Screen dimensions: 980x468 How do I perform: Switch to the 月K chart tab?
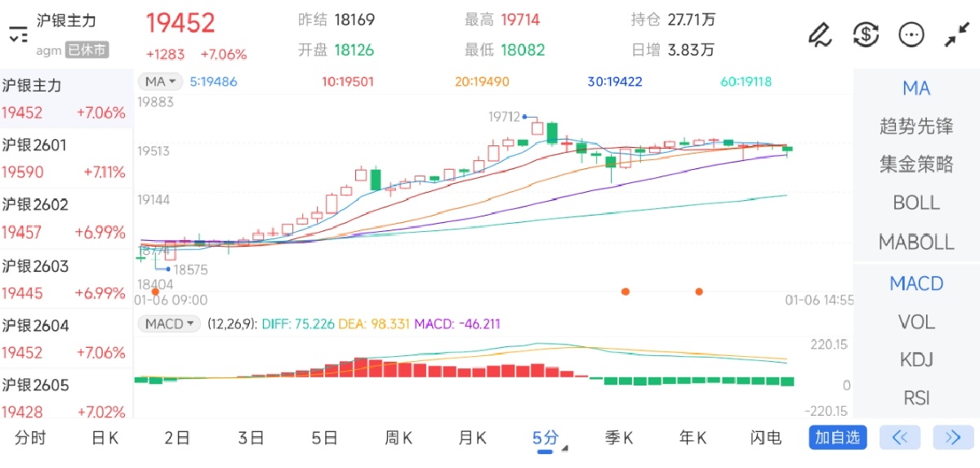[471, 438]
